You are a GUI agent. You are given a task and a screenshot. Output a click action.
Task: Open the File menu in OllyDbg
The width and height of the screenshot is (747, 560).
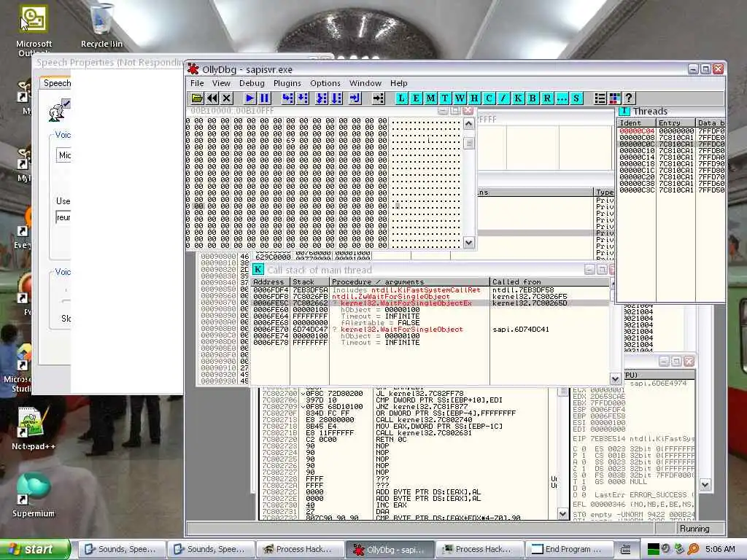click(x=197, y=83)
